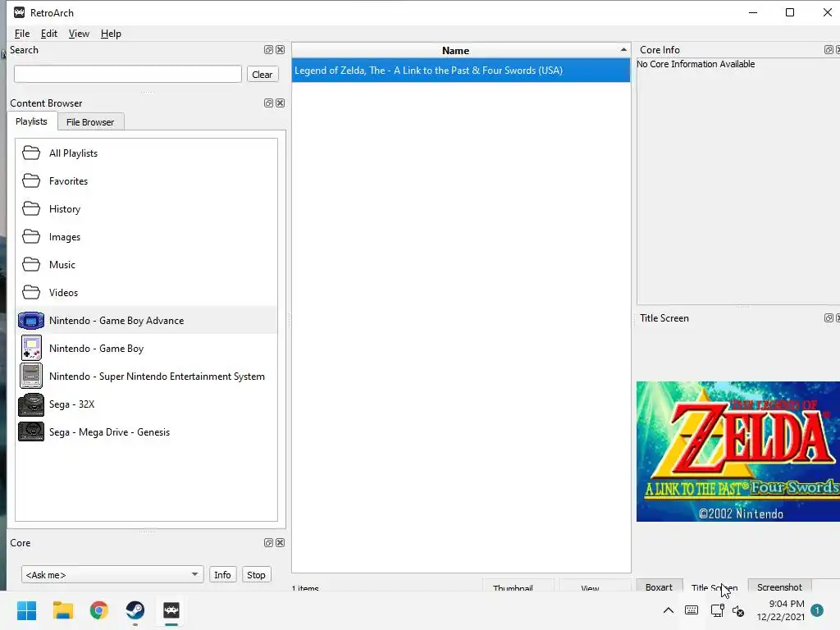Open the View menu
The width and height of the screenshot is (840, 630).
[79, 34]
